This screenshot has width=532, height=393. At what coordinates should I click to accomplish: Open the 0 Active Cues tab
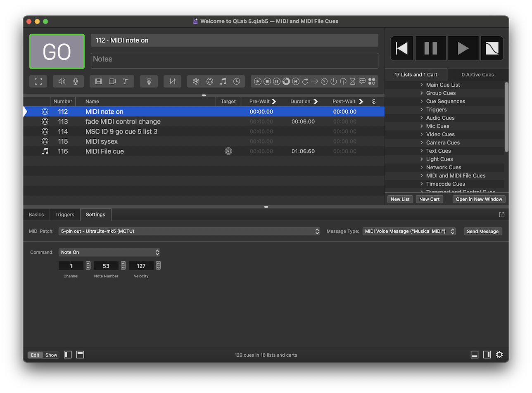pos(477,75)
